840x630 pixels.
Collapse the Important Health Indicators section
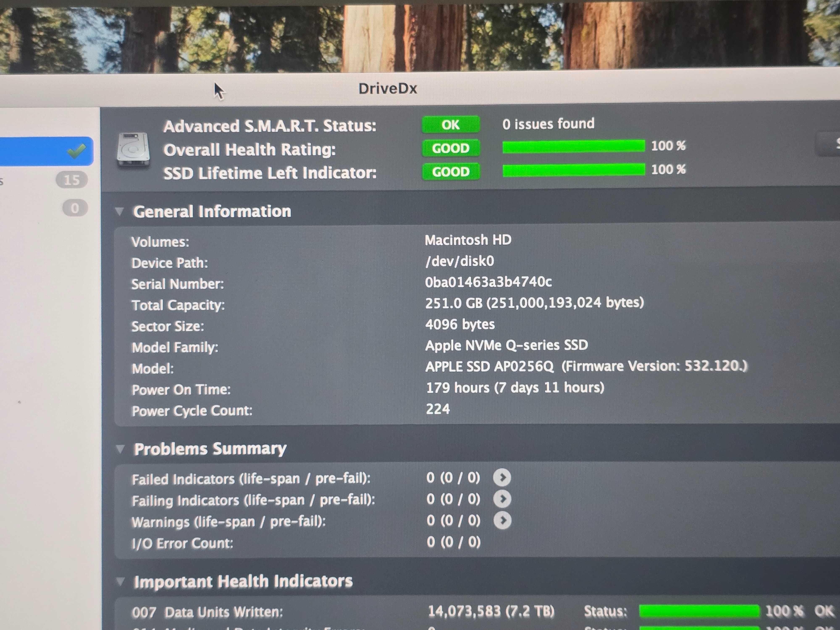(x=120, y=582)
